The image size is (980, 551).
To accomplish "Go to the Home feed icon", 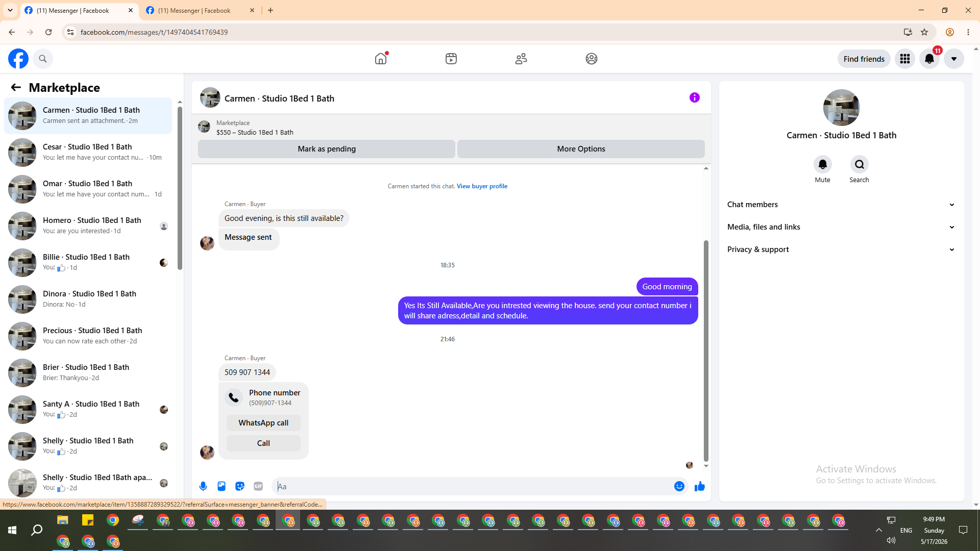I will pyautogui.click(x=381, y=59).
